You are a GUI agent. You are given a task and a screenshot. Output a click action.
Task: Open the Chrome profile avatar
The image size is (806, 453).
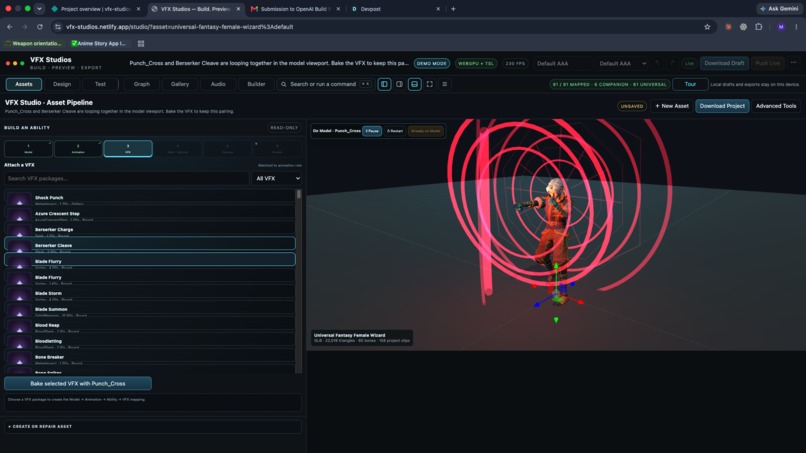(781, 27)
